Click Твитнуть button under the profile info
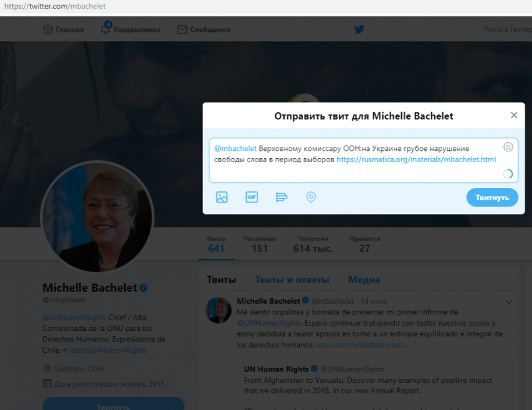The height and width of the screenshot is (410, 532). 113,404
